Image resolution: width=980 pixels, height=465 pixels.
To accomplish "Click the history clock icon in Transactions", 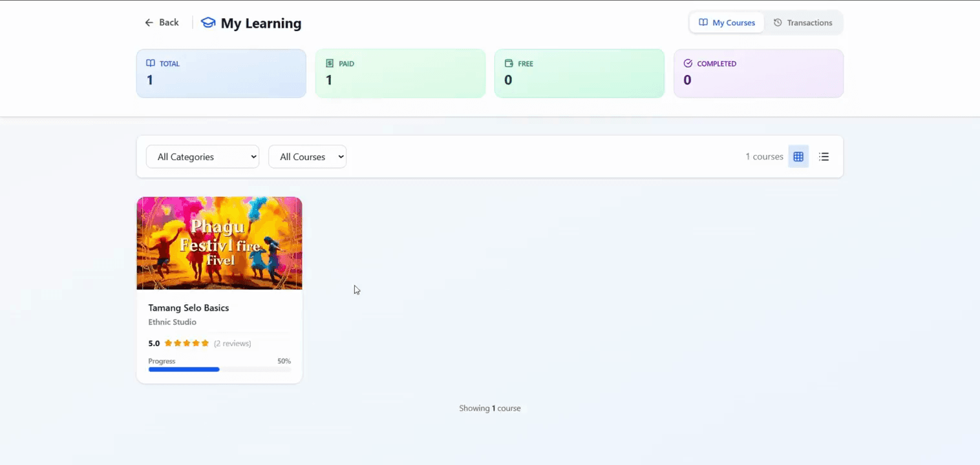I will 778,23.
